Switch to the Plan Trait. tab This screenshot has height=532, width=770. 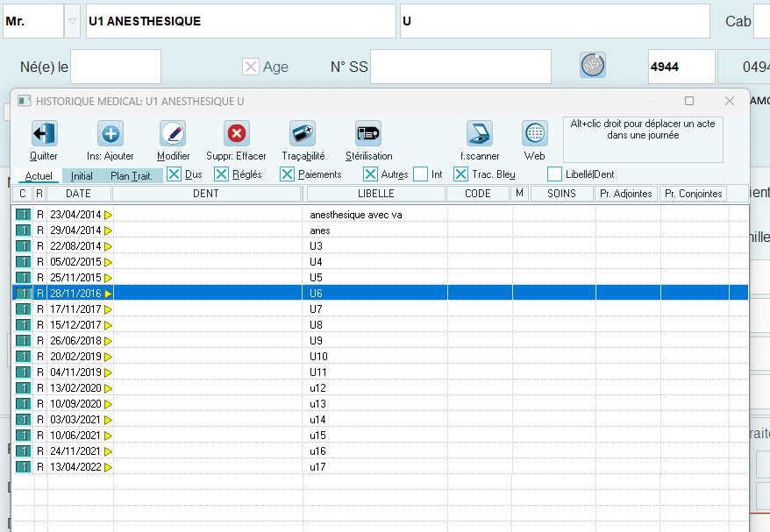pos(132,175)
